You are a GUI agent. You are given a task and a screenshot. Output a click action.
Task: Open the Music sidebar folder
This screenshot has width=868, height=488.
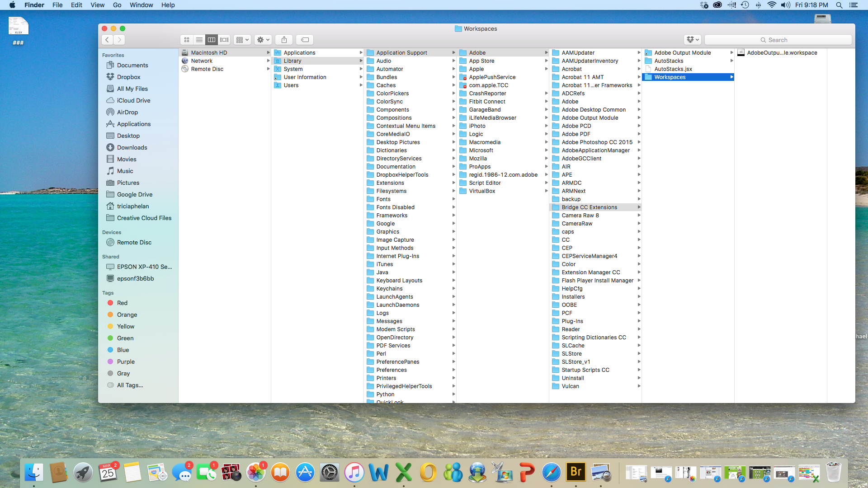(125, 171)
